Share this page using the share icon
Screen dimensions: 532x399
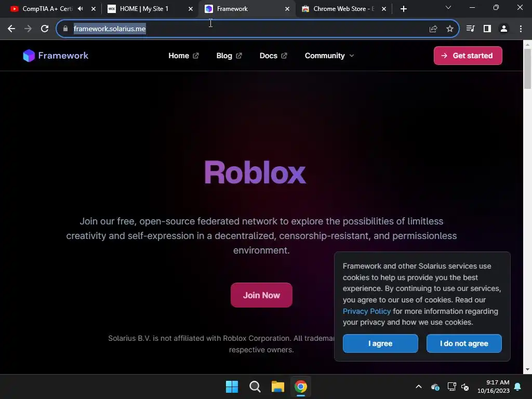coord(433,29)
